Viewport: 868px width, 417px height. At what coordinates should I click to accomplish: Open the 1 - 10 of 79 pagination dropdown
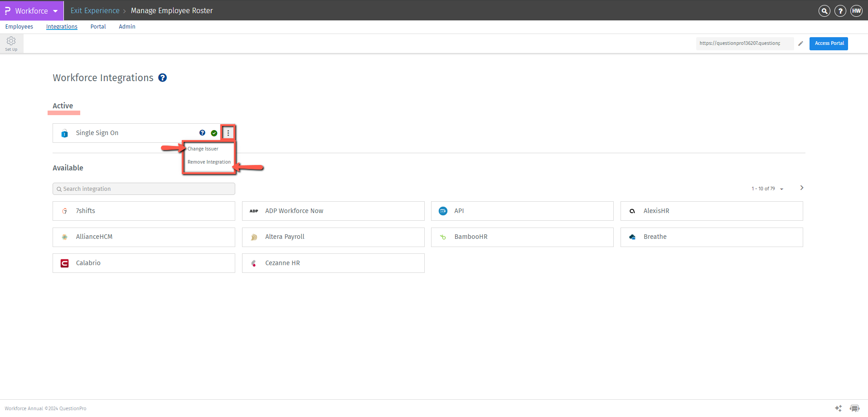767,189
